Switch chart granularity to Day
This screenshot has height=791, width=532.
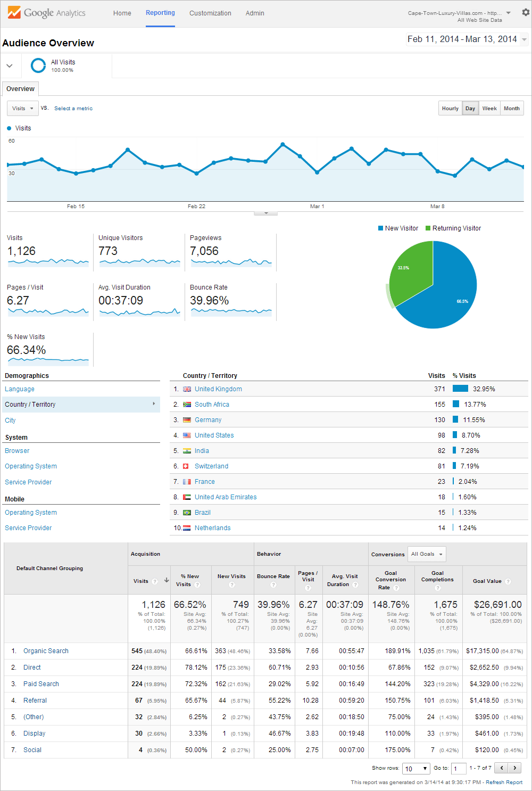[470, 108]
